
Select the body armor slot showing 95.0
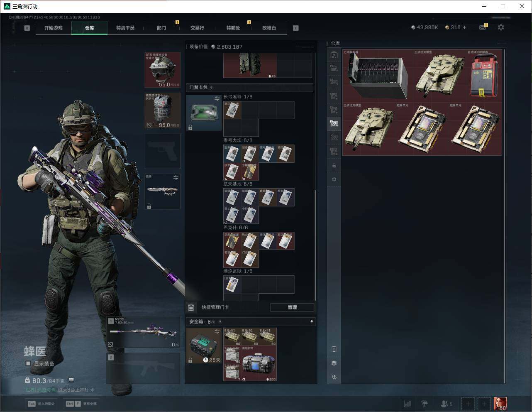click(162, 110)
